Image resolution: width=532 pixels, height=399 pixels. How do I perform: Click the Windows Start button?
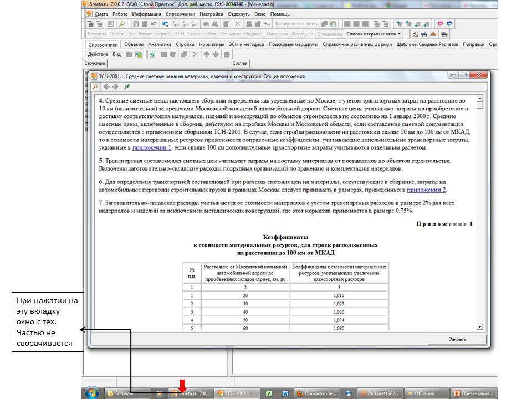92,393
